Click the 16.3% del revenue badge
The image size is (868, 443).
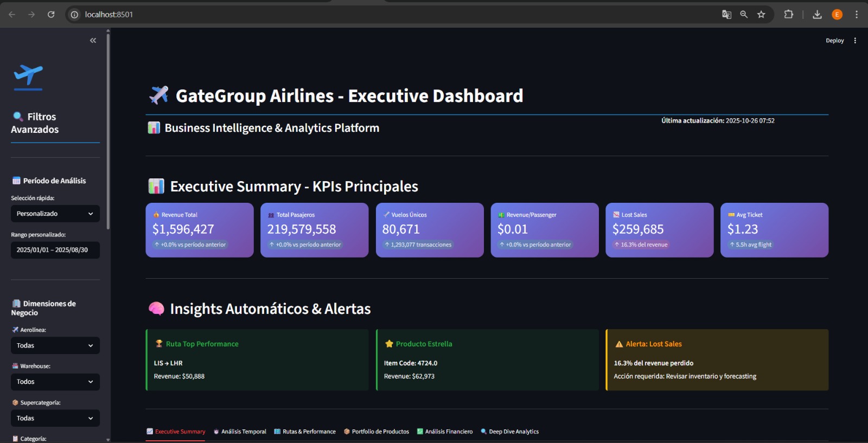click(641, 245)
